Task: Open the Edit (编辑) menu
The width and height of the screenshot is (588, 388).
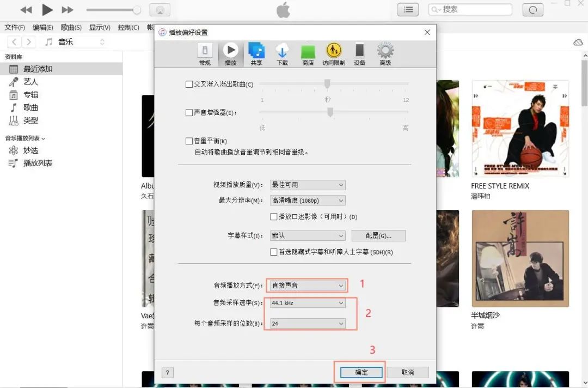Action: pyautogui.click(x=43, y=27)
